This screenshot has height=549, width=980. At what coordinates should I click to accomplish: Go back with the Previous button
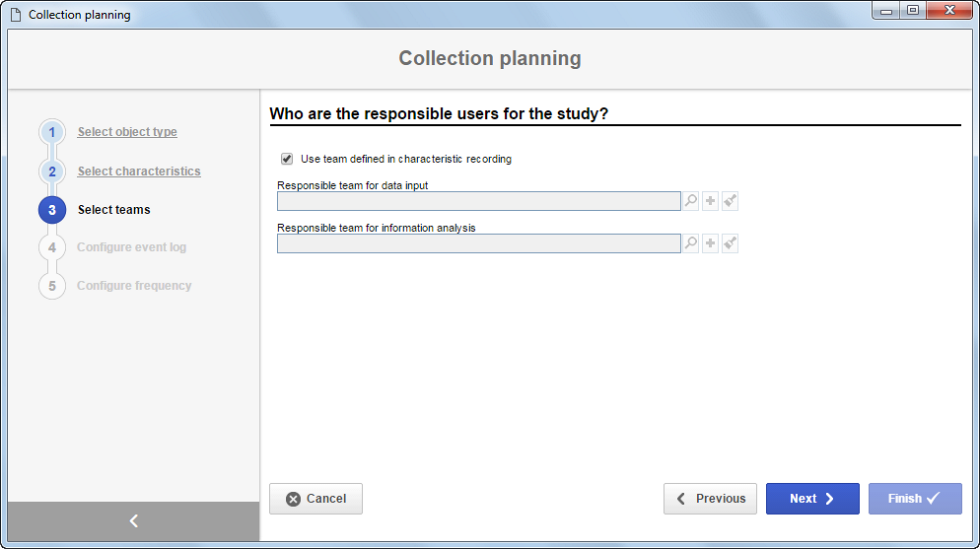click(710, 499)
